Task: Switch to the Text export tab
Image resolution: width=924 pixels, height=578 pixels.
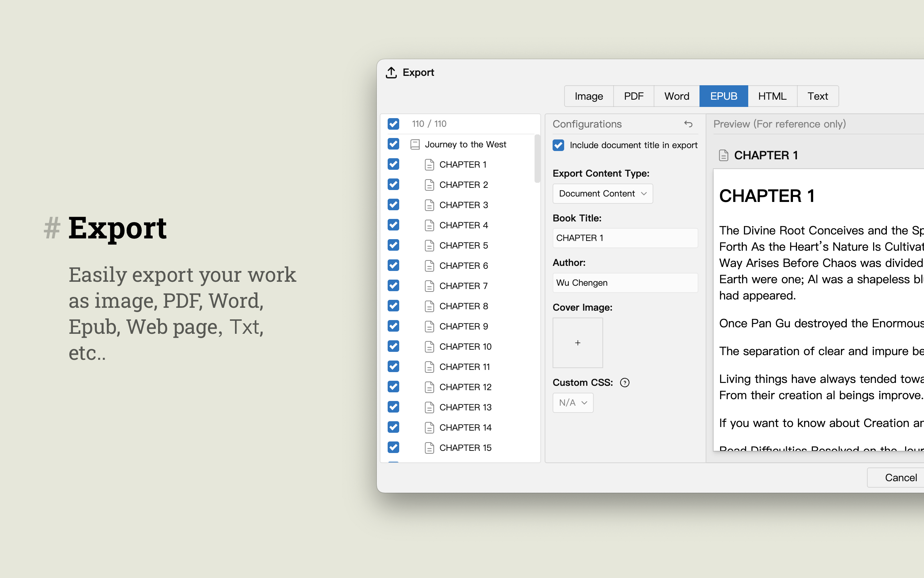Action: (x=818, y=96)
